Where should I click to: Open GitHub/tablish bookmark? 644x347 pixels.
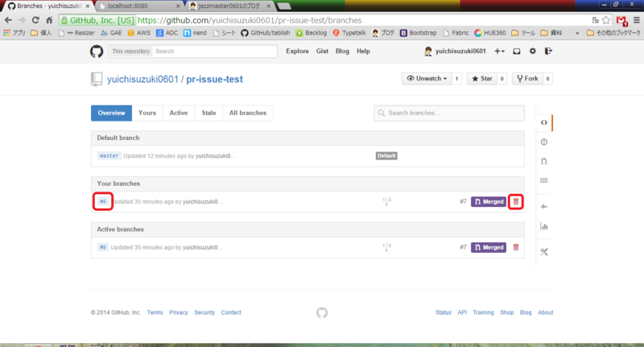[266, 33]
